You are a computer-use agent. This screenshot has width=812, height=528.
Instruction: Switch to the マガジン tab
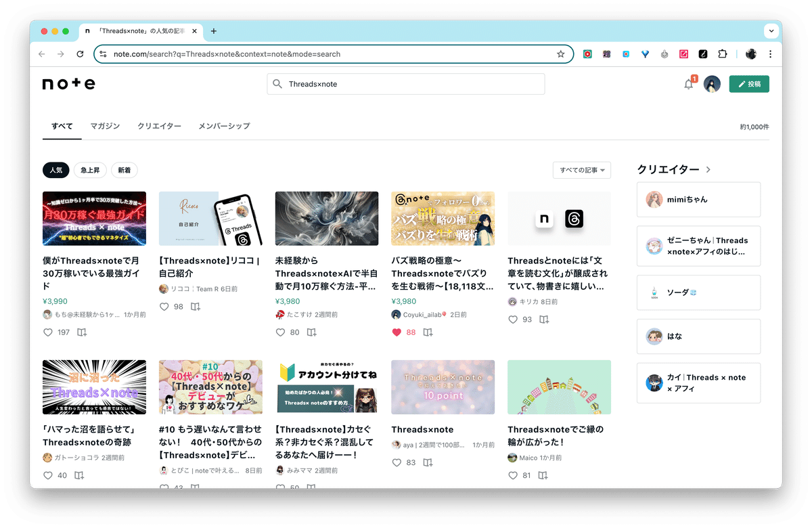point(105,126)
